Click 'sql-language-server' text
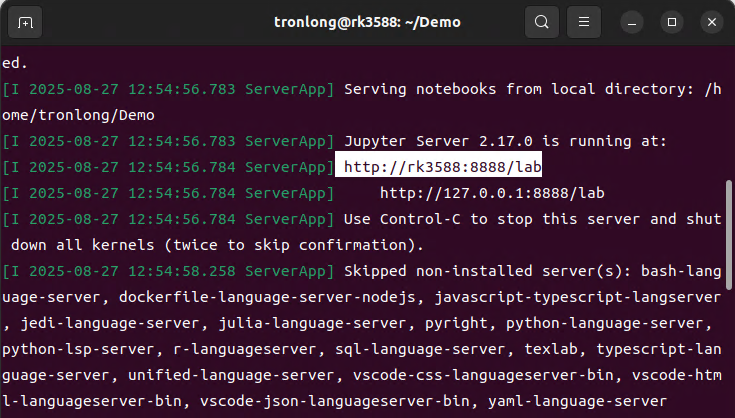Viewport: 735px width, 418px height. click(x=420, y=349)
